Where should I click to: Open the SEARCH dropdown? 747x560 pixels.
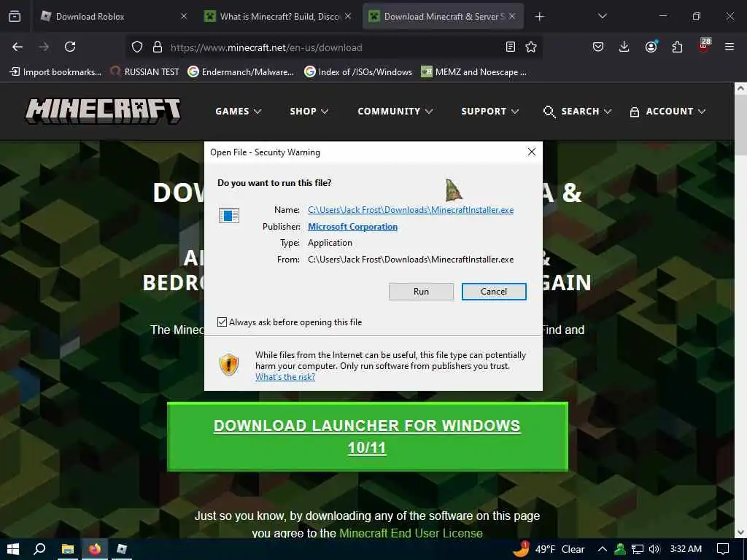[577, 111]
